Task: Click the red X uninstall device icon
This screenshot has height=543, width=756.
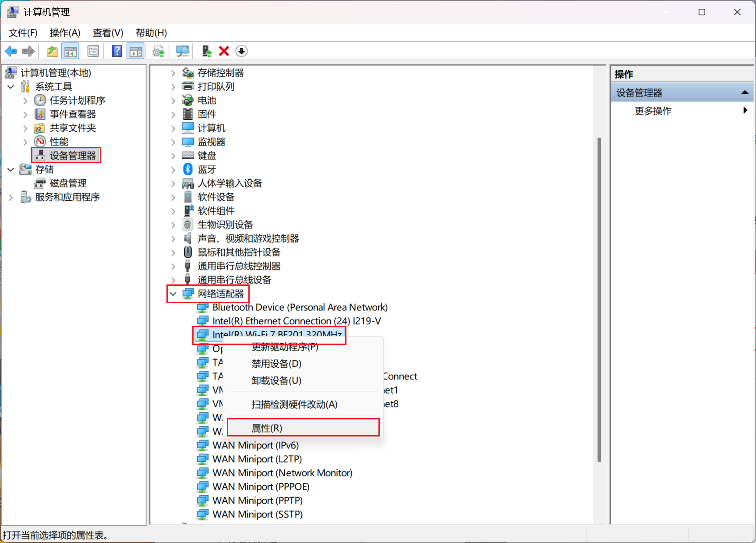Action: [x=224, y=51]
